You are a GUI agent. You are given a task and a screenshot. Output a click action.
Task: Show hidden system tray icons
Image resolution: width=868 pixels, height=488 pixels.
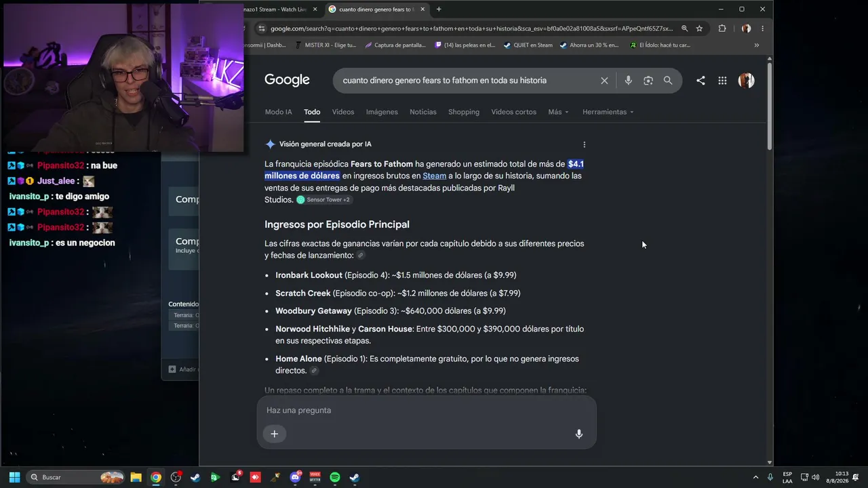(x=755, y=477)
